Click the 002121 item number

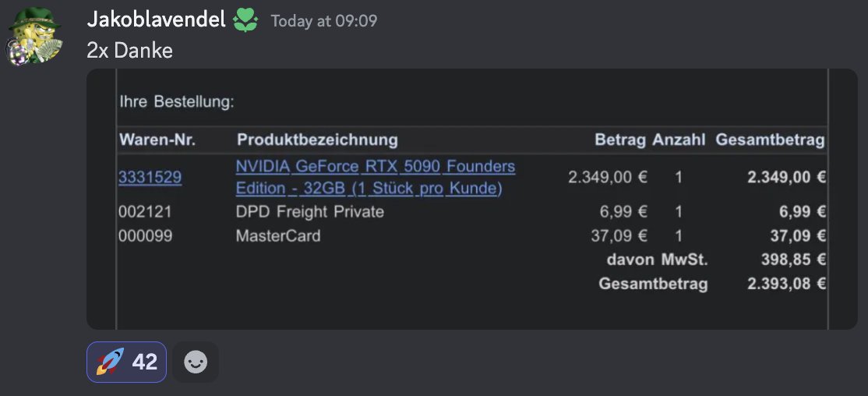(x=145, y=211)
